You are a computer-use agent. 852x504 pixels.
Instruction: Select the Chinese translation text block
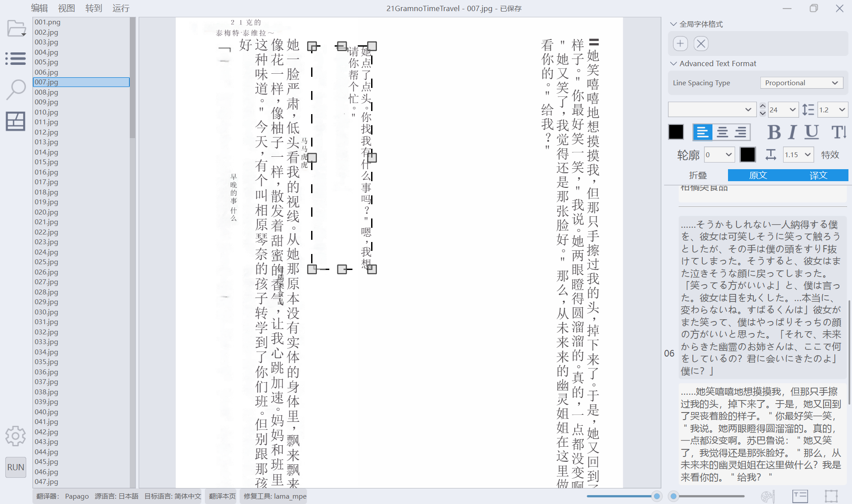pos(762,434)
